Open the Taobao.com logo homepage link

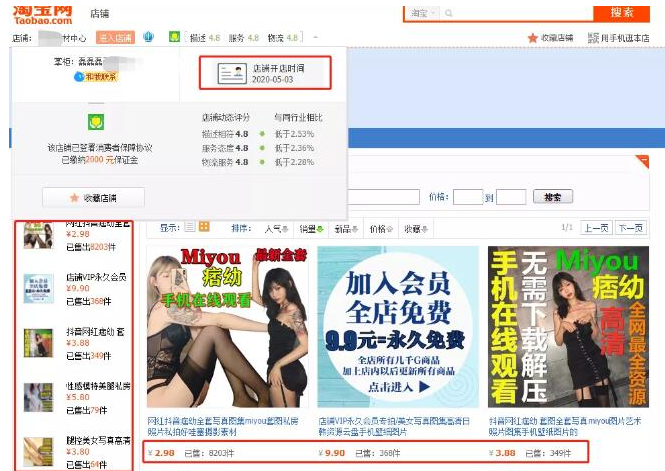coord(42,14)
